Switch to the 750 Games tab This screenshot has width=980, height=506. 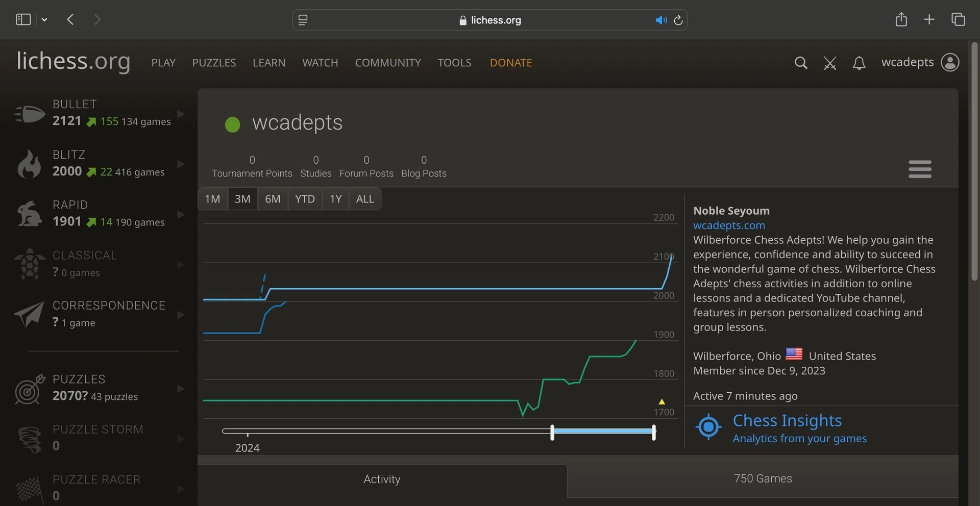tap(763, 478)
